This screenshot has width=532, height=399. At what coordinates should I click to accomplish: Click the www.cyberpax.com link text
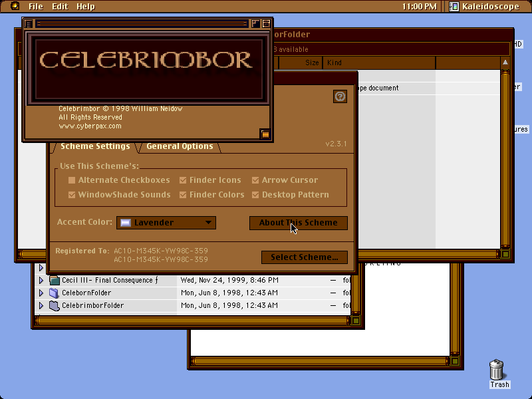pyautogui.click(x=90, y=126)
